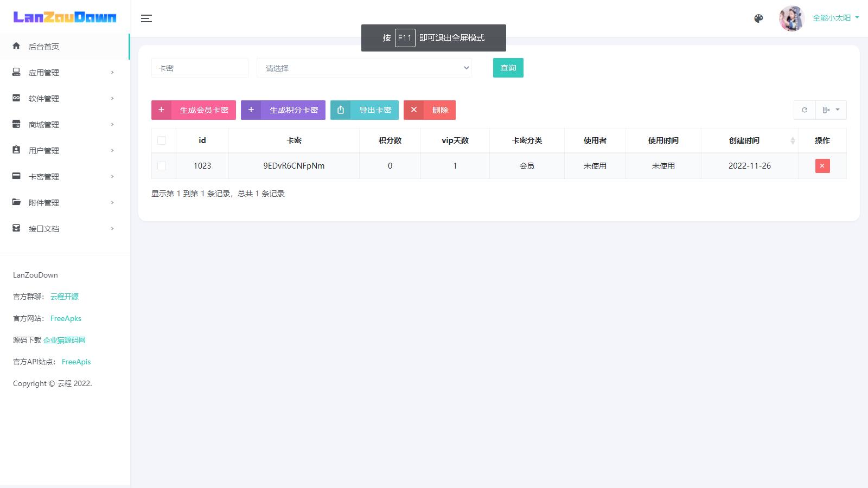Check the checkbox for row 1023

(162, 166)
